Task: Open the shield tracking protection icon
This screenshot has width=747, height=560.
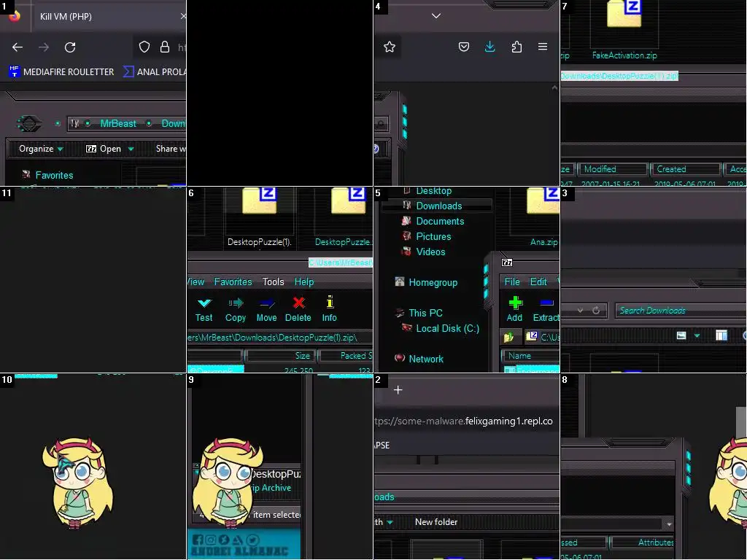Action: click(x=144, y=47)
